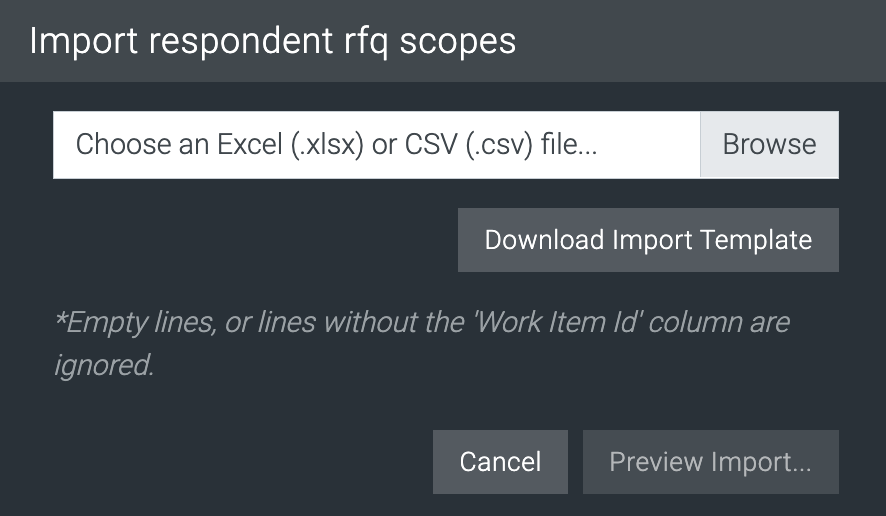Click the file chooser input field
The height and width of the screenshot is (516, 886).
click(376, 145)
